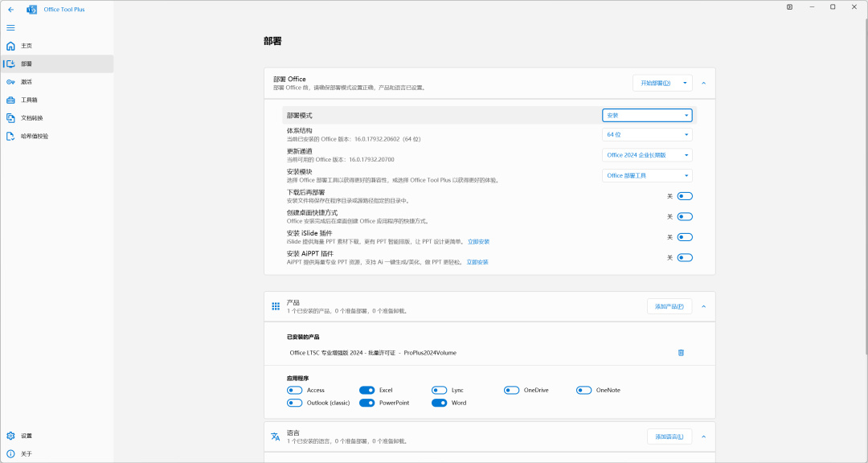Toggle 下载后再部署 switch
This screenshot has width=868, height=463.
pos(685,196)
